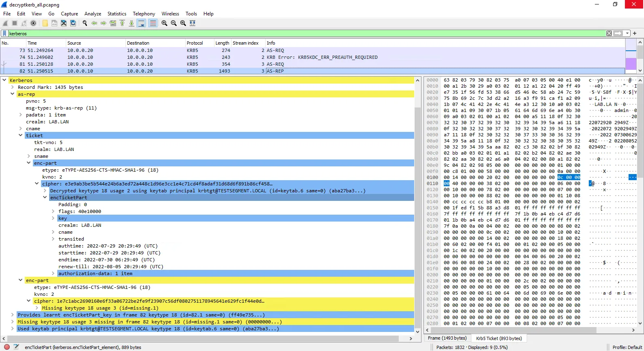
Task: Click the capture options gear icon
Action: click(x=33, y=23)
